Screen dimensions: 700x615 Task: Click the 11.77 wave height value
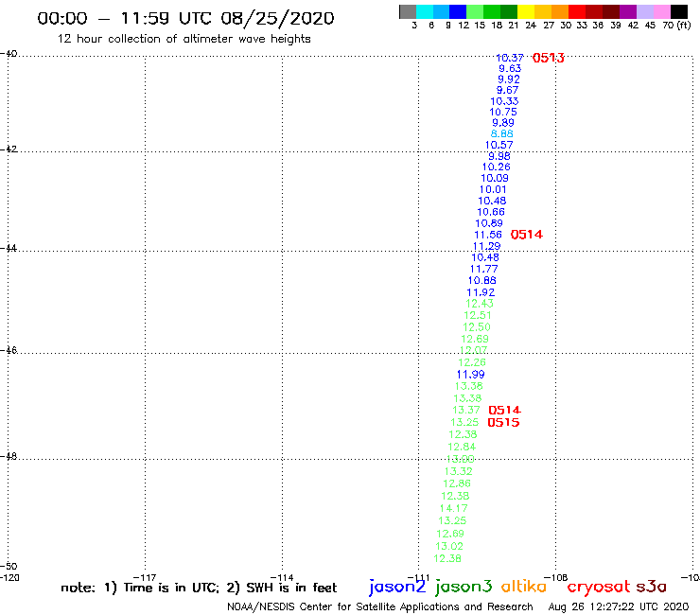tap(484, 269)
